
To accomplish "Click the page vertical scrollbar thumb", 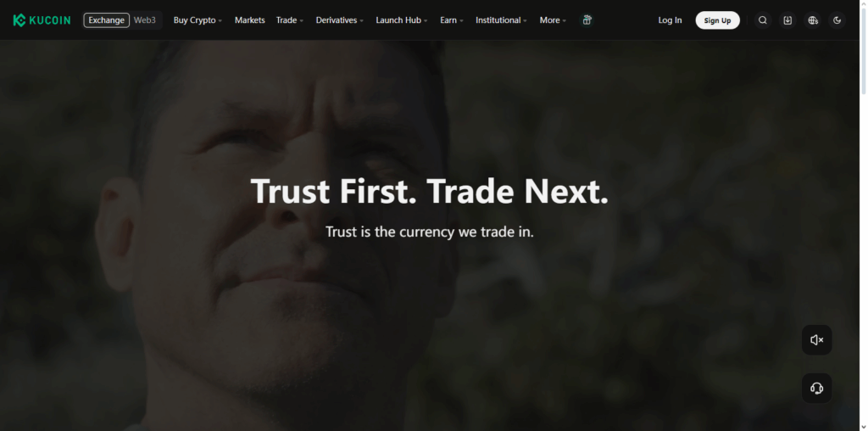I will pos(863,52).
